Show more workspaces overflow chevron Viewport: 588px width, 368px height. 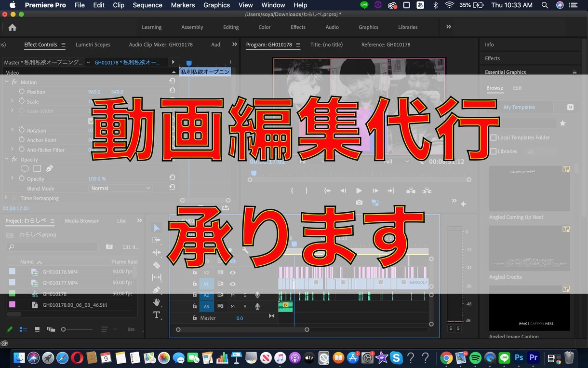coord(449,27)
